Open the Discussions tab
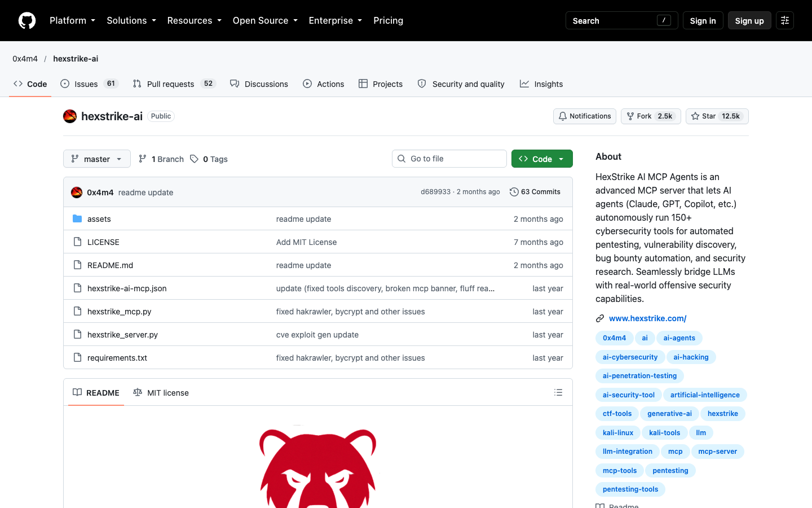This screenshot has height=508, width=812. 259,84
